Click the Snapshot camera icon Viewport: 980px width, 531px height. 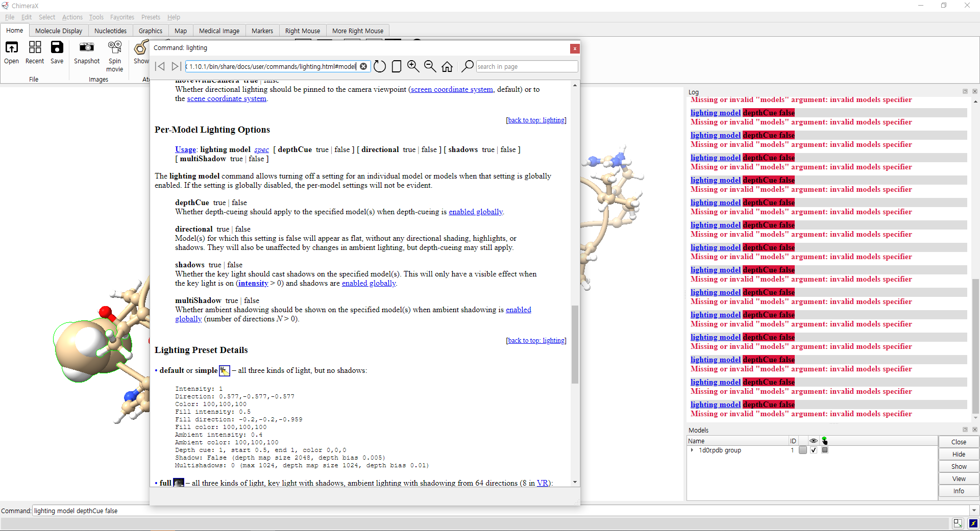[x=87, y=48]
